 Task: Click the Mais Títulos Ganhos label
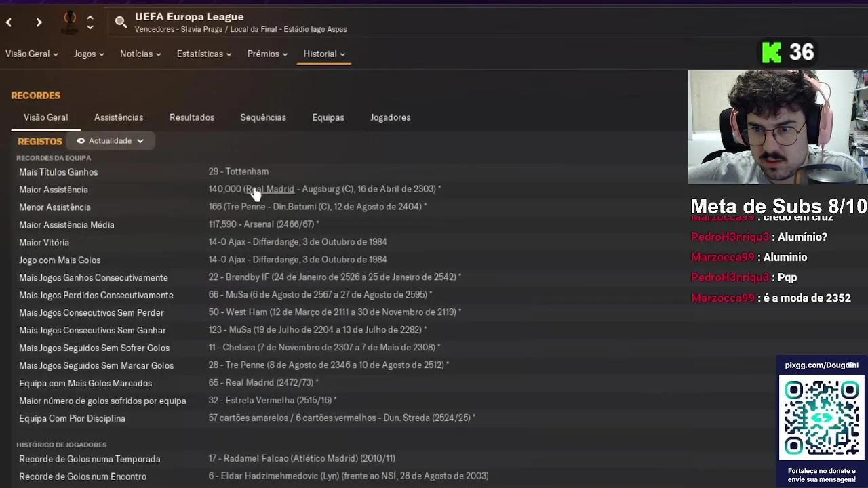point(58,172)
